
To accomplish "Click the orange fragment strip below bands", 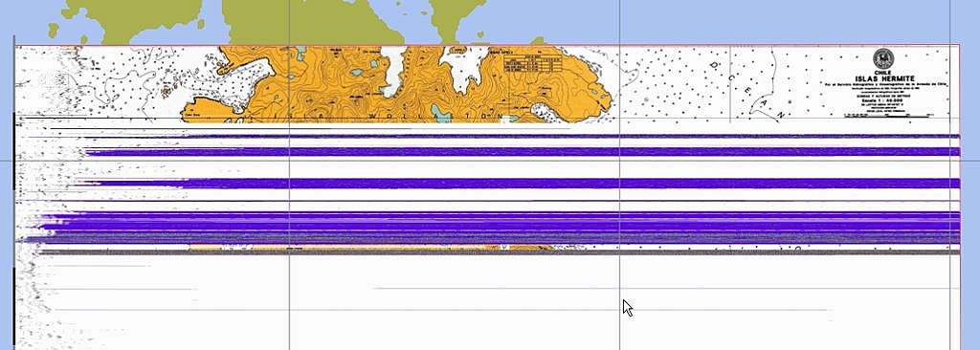I will point(372,248).
